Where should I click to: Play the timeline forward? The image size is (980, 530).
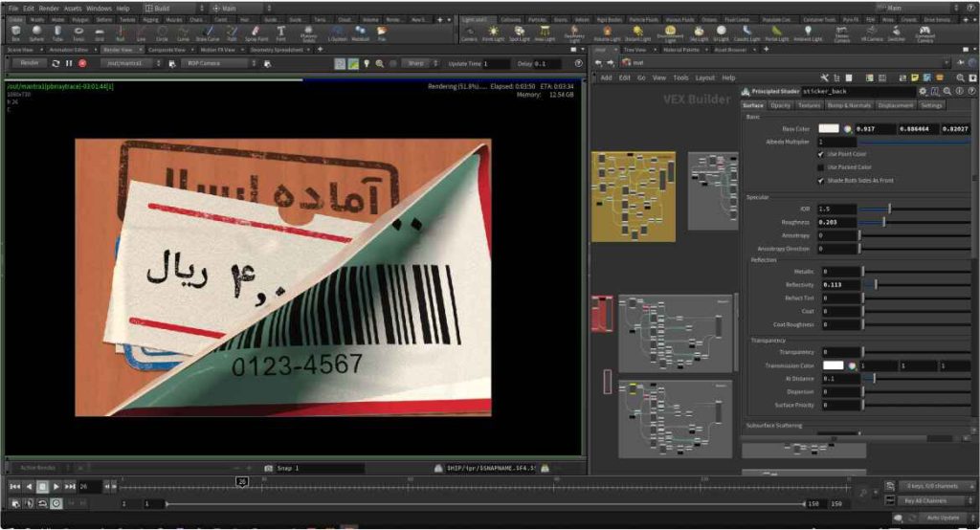tap(56, 486)
